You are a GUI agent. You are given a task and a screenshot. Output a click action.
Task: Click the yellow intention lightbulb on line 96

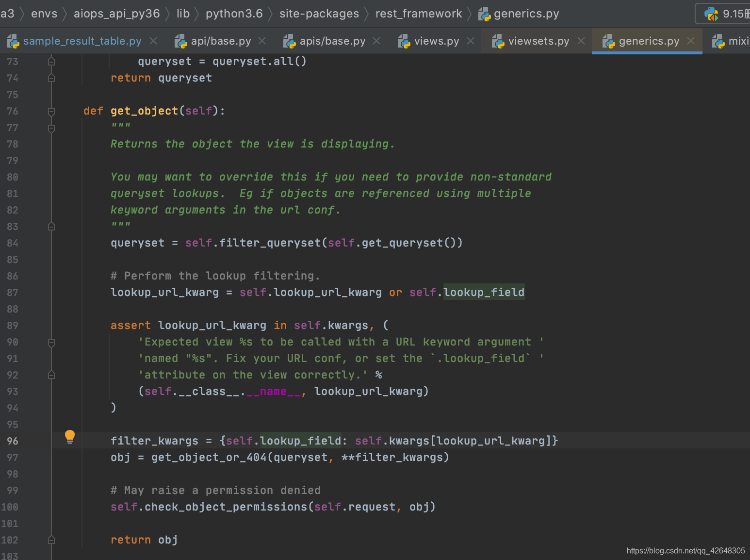[70, 436]
